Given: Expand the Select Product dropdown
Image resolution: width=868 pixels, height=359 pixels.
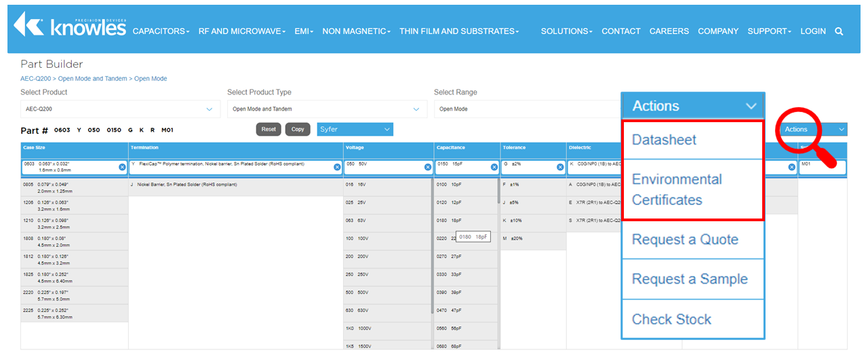Looking at the screenshot, I should [120, 109].
